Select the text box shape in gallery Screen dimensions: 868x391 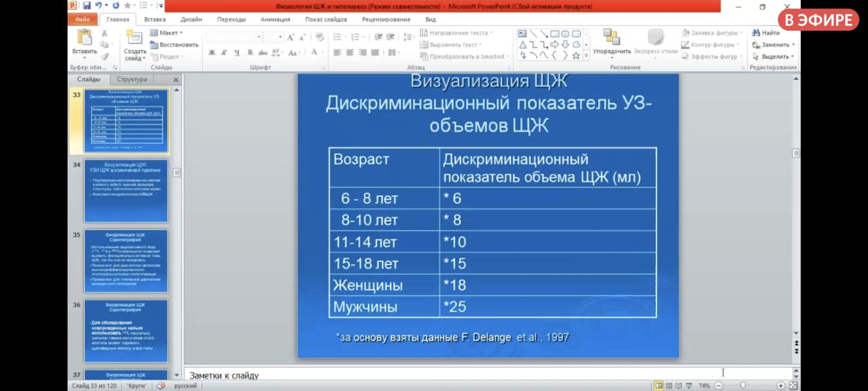(x=522, y=34)
